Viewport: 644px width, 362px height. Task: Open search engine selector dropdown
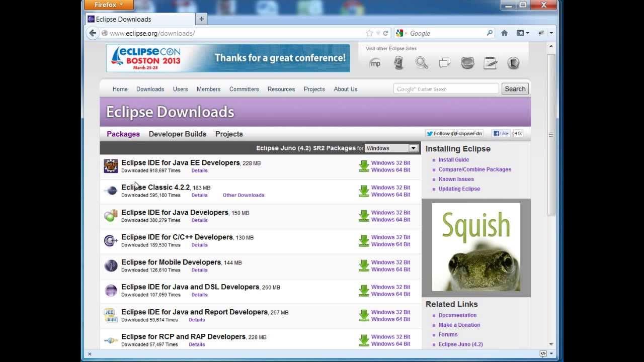[x=401, y=33]
